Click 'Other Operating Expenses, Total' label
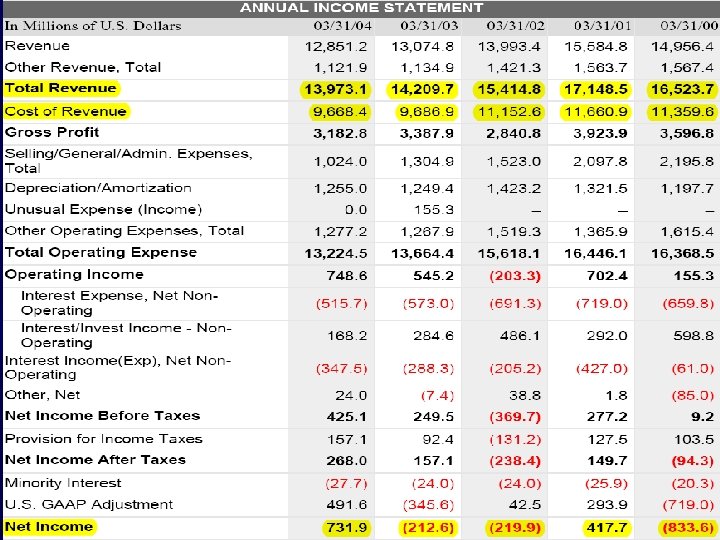This screenshot has height=540, width=720. (x=124, y=231)
